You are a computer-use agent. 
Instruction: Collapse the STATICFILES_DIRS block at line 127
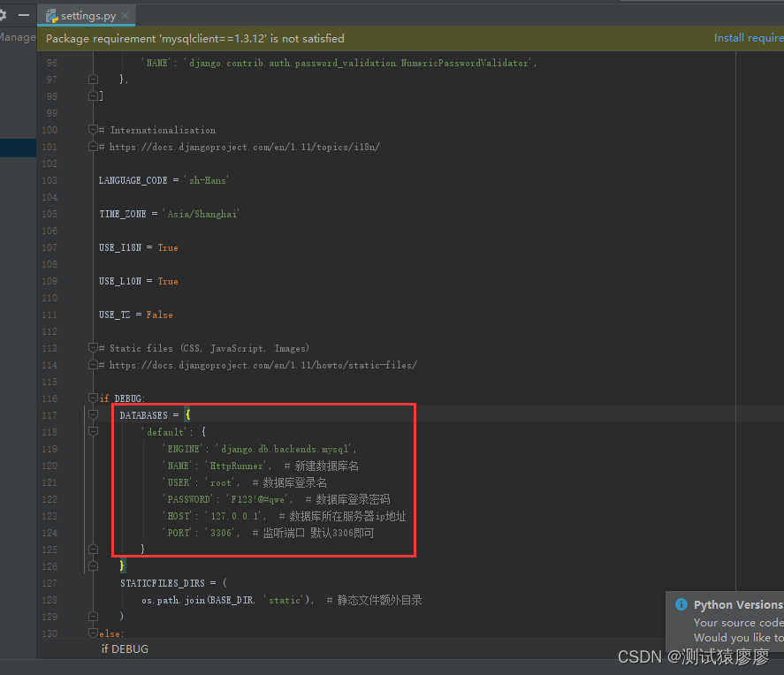coord(93,583)
